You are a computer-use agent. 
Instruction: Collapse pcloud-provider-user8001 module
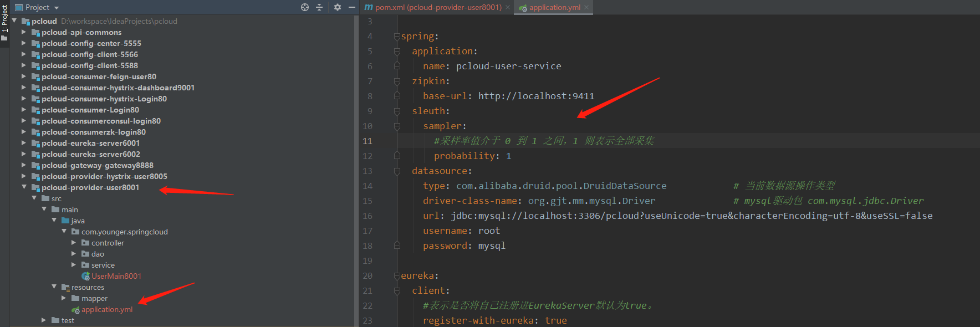24,187
